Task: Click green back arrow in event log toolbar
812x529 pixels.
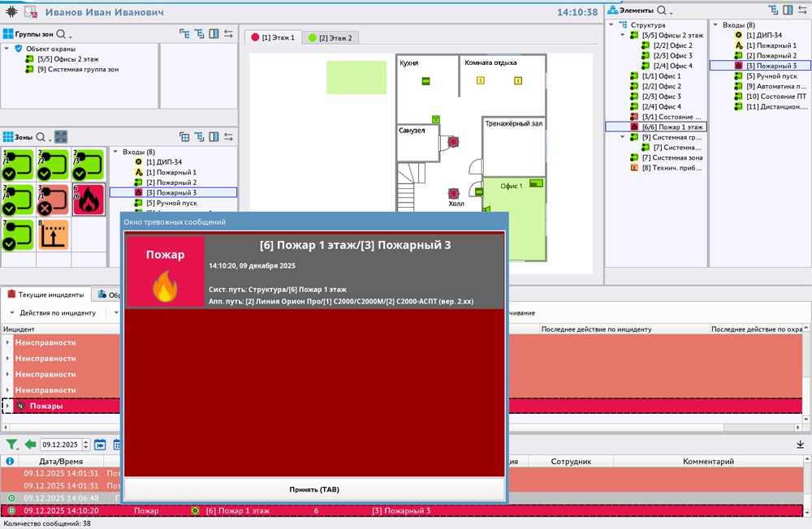Action: pos(30,445)
